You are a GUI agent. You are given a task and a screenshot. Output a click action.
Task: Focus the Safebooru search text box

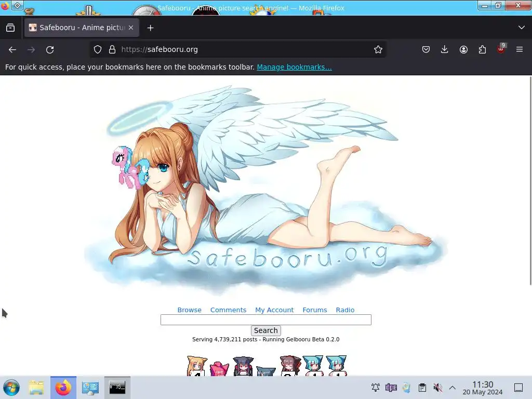(x=266, y=320)
